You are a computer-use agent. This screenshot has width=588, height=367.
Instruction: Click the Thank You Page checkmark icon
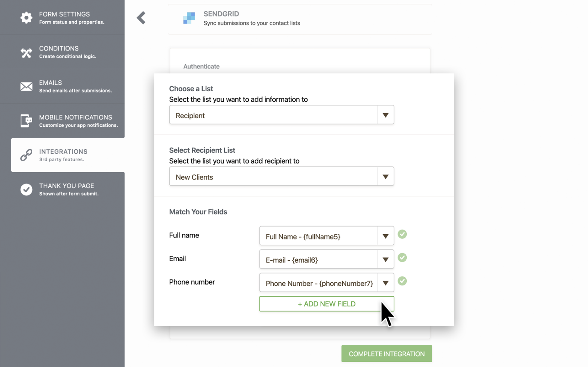pos(26,189)
